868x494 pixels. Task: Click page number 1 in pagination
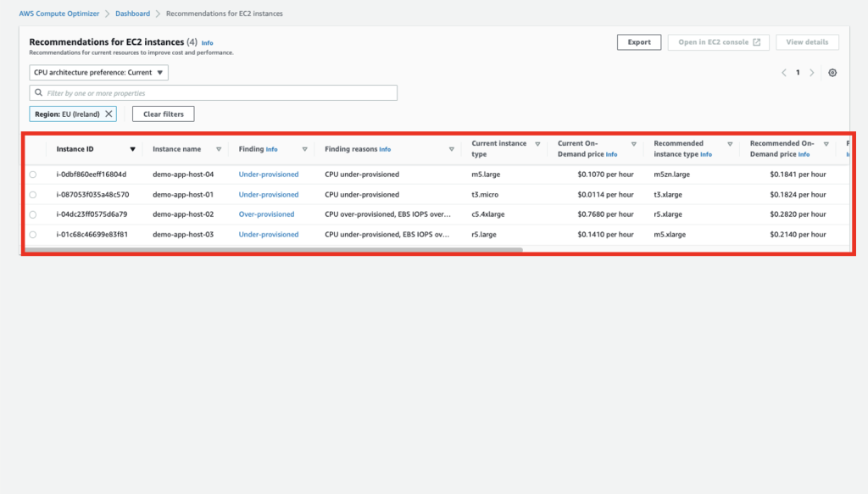pos(798,73)
